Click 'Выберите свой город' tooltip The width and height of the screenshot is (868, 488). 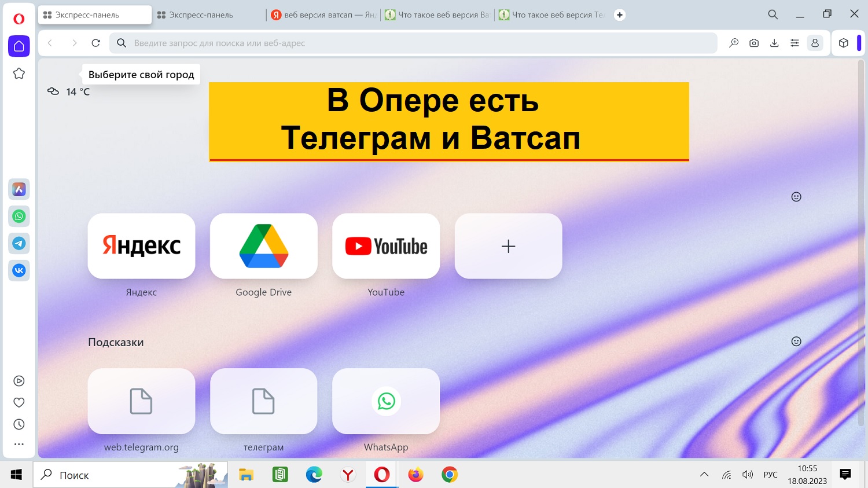[141, 74]
